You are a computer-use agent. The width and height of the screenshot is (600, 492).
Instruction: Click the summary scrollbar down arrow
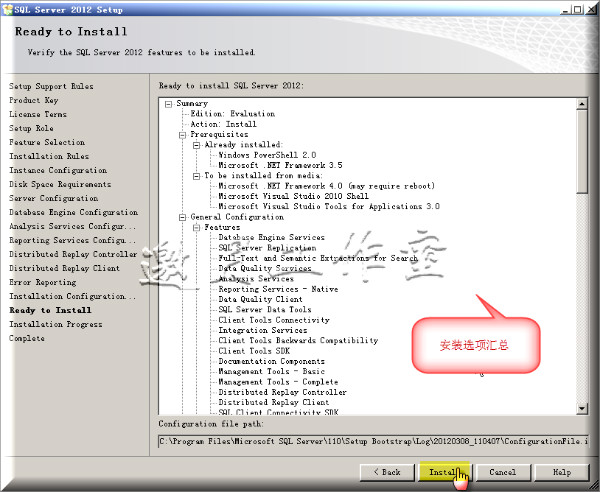point(582,409)
